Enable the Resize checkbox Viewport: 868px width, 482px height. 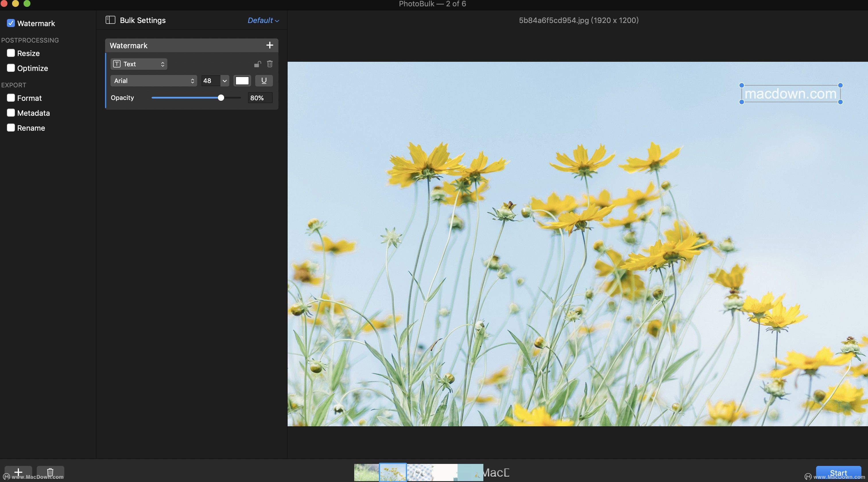point(11,53)
